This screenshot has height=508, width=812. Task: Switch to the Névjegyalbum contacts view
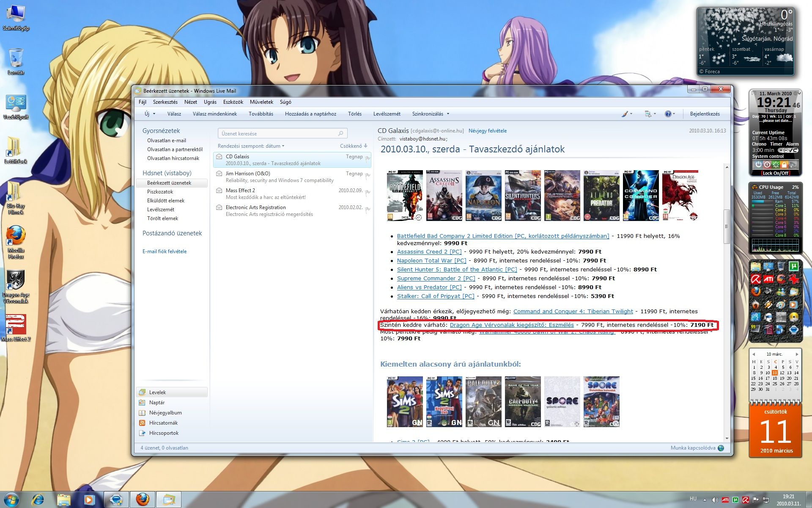[165, 413]
